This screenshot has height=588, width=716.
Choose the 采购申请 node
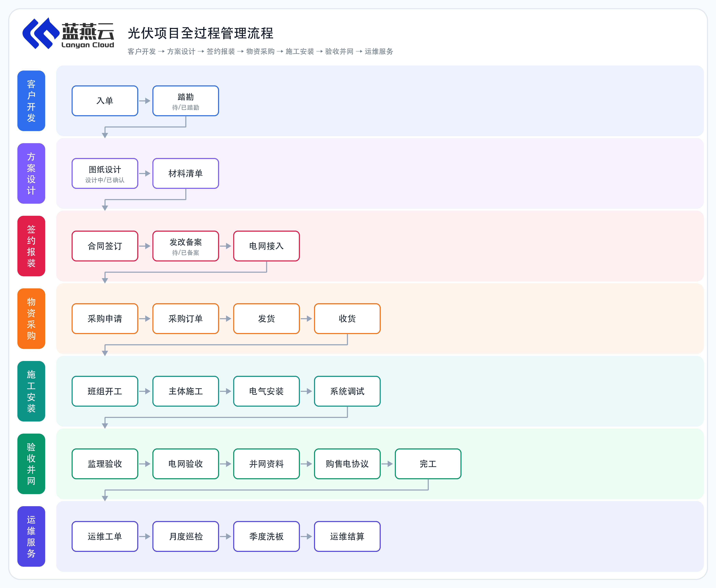click(105, 318)
